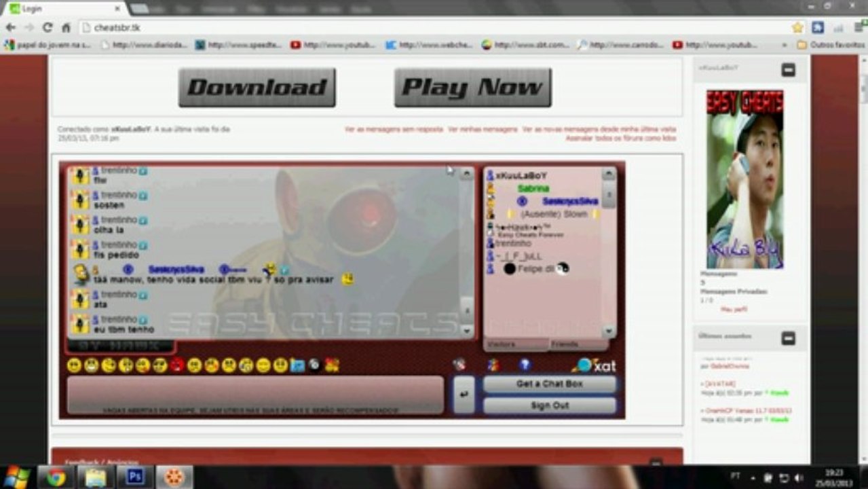The height and width of the screenshot is (489, 868).
Task: Select user xKuuLaBoY in the user list
Action: [521, 175]
